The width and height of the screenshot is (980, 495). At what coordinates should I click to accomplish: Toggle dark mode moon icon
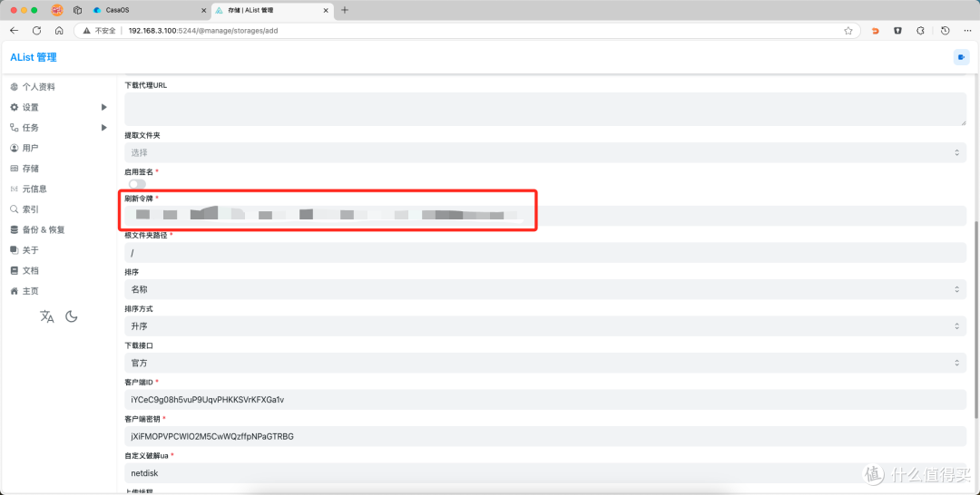[x=72, y=316]
